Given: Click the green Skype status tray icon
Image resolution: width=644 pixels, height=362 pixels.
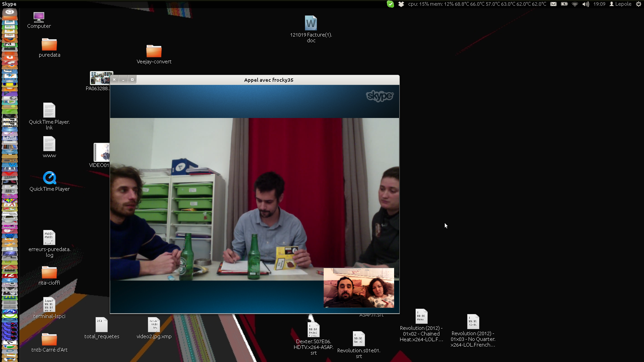Looking at the screenshot, I should 390,4.
